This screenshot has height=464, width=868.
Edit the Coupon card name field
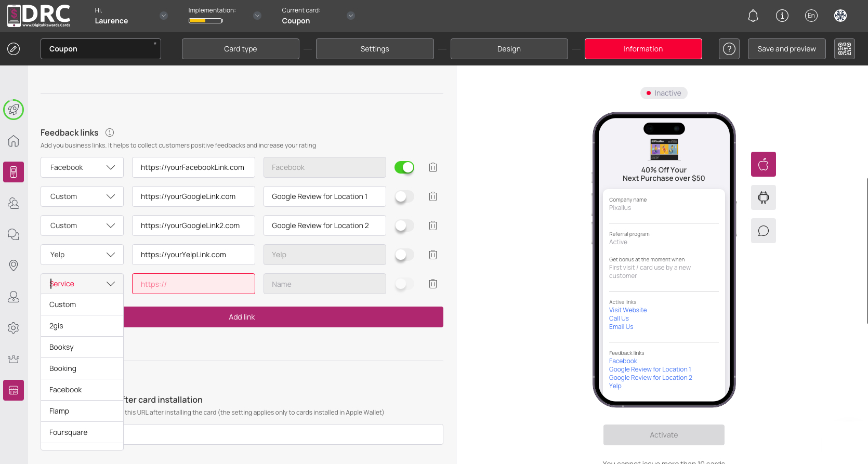coord(101,49)
